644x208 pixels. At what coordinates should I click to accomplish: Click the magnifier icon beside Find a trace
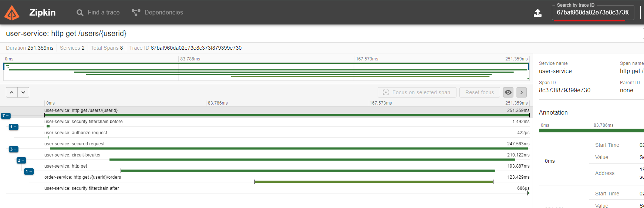80,13
